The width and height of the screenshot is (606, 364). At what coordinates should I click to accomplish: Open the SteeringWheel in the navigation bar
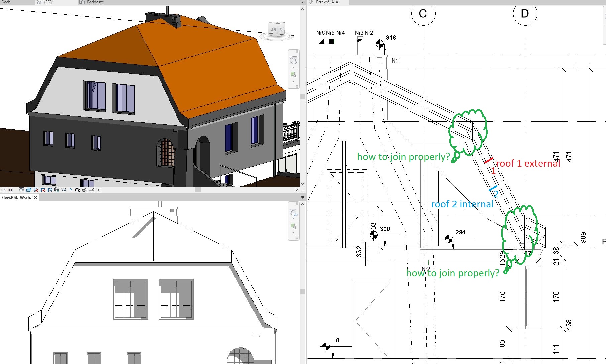pyautogui.click(x=294, y=60)
